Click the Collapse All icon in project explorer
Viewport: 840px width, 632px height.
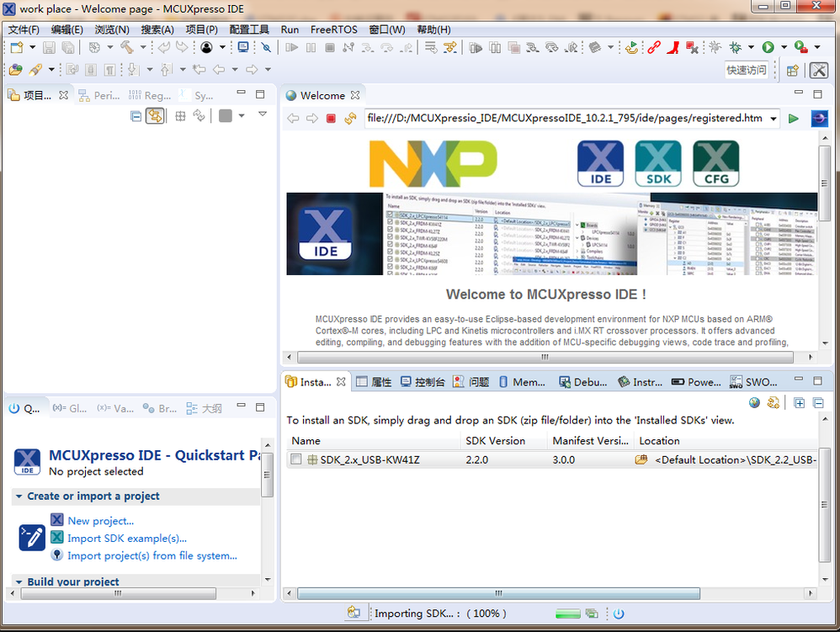136,115
